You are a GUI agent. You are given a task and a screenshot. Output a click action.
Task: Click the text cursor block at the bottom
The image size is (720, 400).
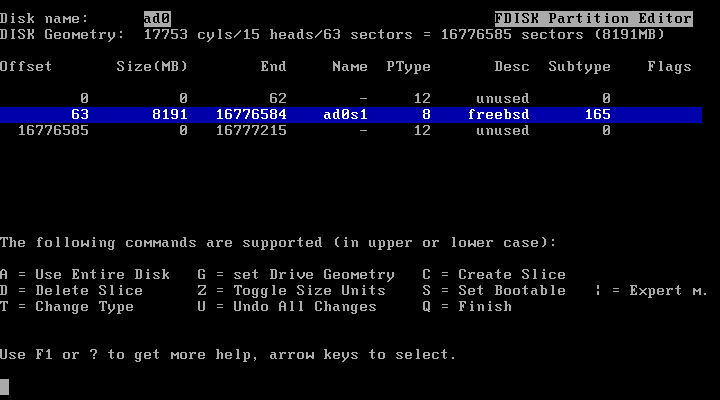[x=4, y=387]
